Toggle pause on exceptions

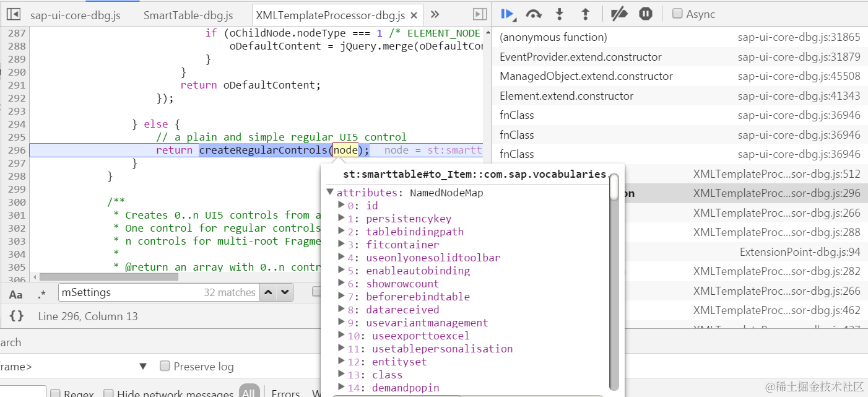click(646, 14)
